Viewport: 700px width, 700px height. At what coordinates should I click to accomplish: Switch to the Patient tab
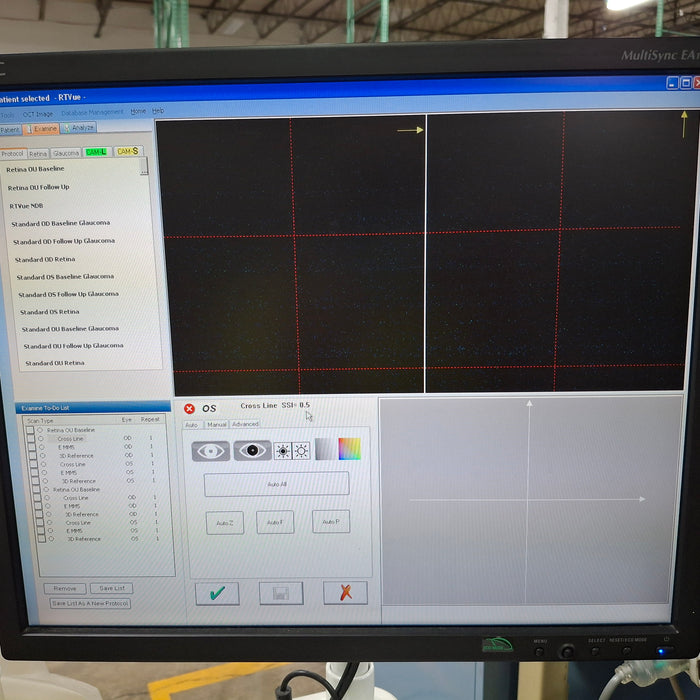click(x=10, y=130)
